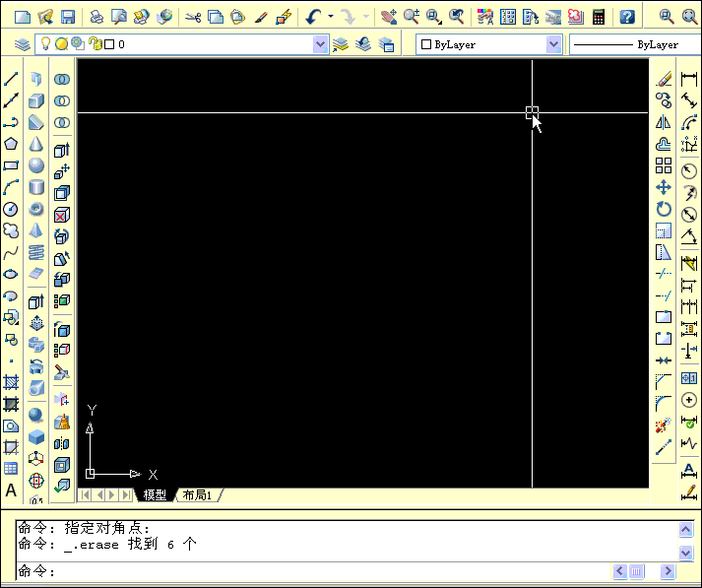
Task: Select the Polygon drawing tool
Action: coord(11,144)
